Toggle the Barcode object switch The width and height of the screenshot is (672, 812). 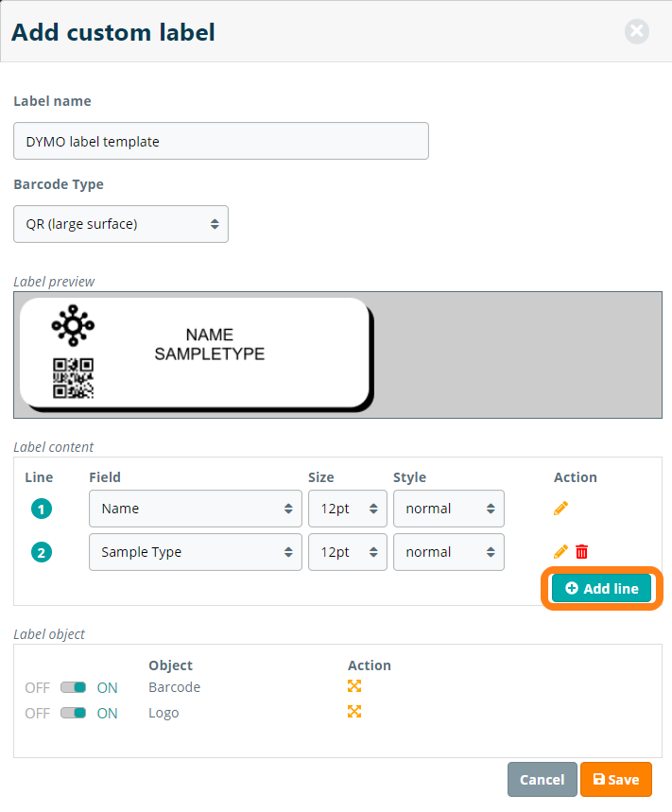[x=74, y=687]
